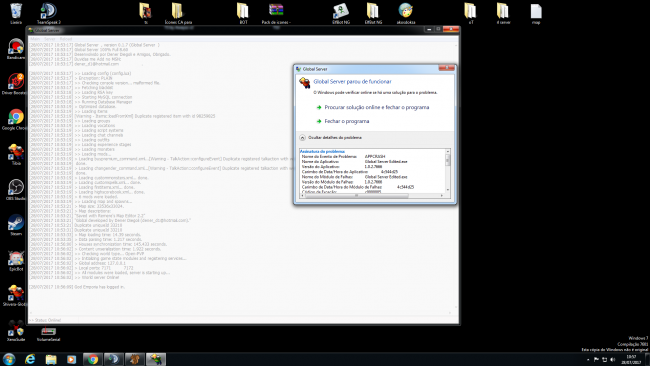Select 'Assinatura do problema' heading text

pyautogui.click(x=322, y=152)
